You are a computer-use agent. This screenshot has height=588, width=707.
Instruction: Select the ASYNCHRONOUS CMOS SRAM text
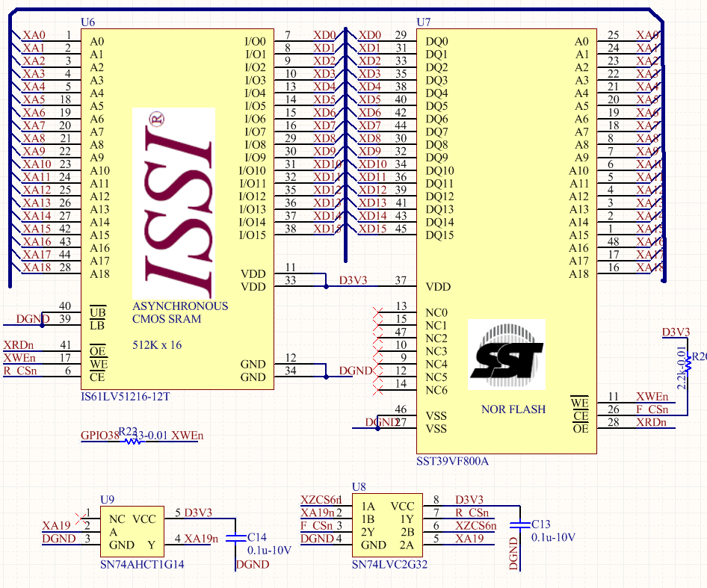tap(180, 312)
